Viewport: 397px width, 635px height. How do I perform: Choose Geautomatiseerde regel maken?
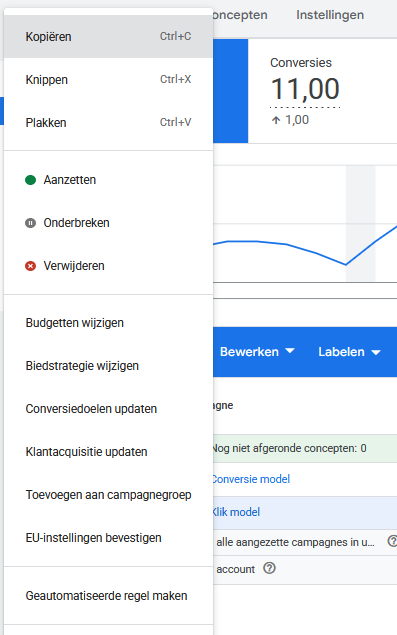(x=108, y=596)
